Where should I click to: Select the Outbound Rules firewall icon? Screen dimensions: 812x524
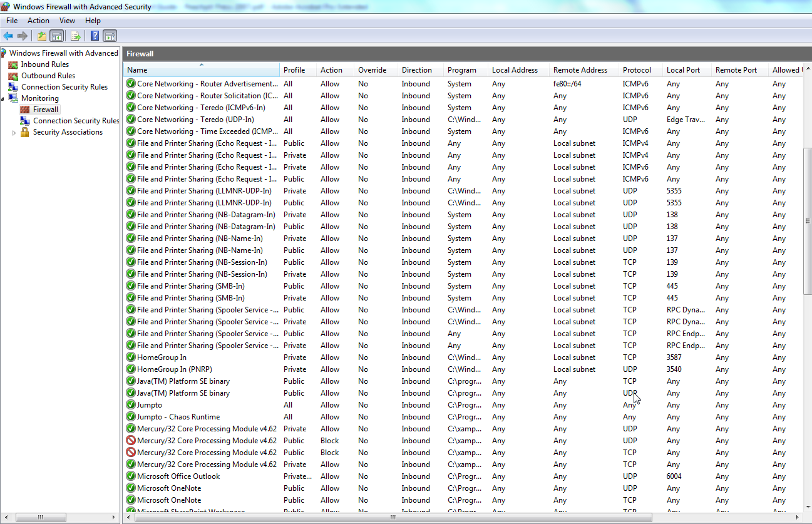(14, 75)
